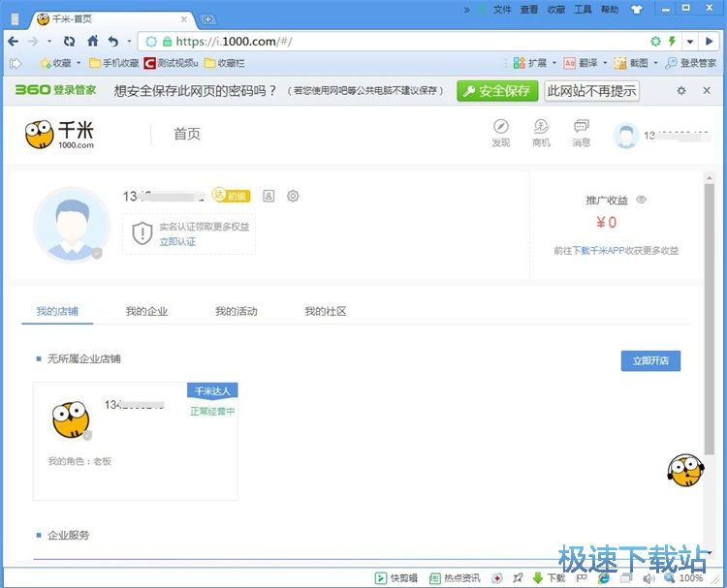The height and width of the screenshot is (588, 727).
Task: Switch to 我的企业 tab
Action: 146,311
